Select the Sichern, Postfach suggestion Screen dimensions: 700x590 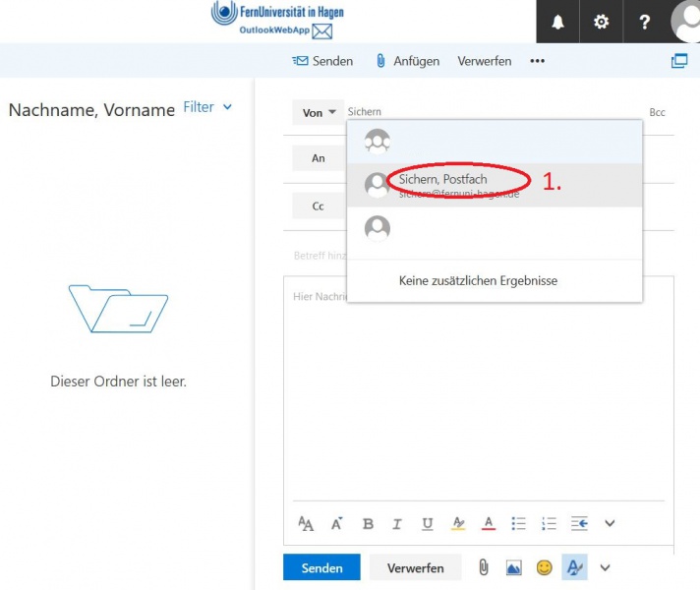pos(495,185)
